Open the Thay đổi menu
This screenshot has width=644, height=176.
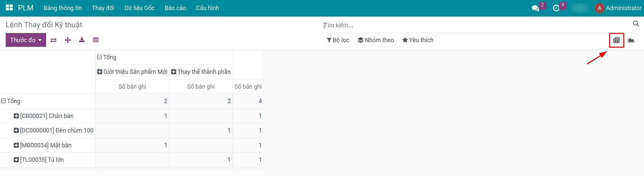pyautogui.click(x=103, y=8)
